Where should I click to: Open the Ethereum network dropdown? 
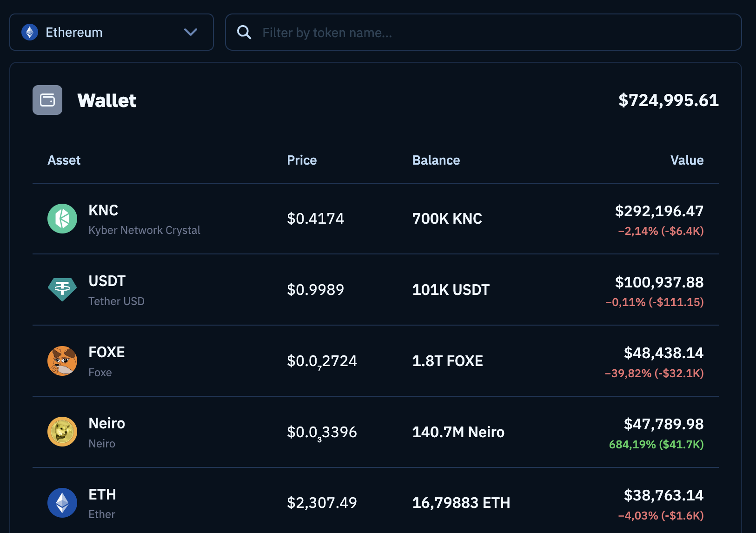(x=112, y=32)
